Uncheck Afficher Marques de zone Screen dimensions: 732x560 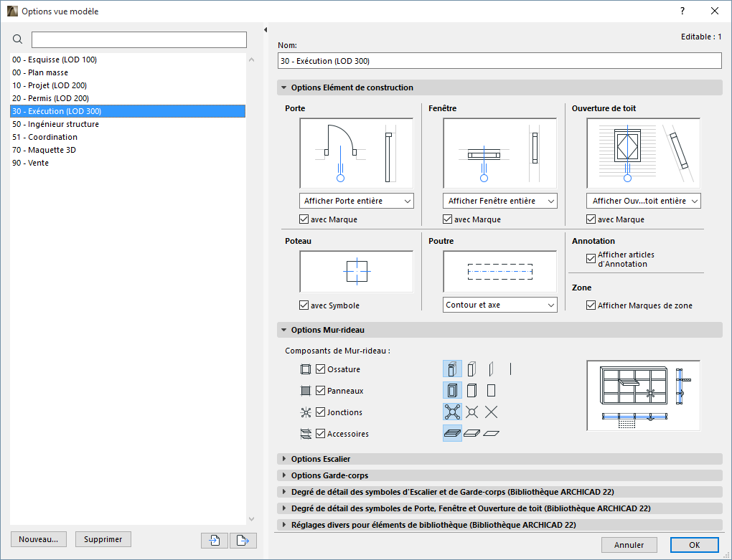tap(591, 305)
